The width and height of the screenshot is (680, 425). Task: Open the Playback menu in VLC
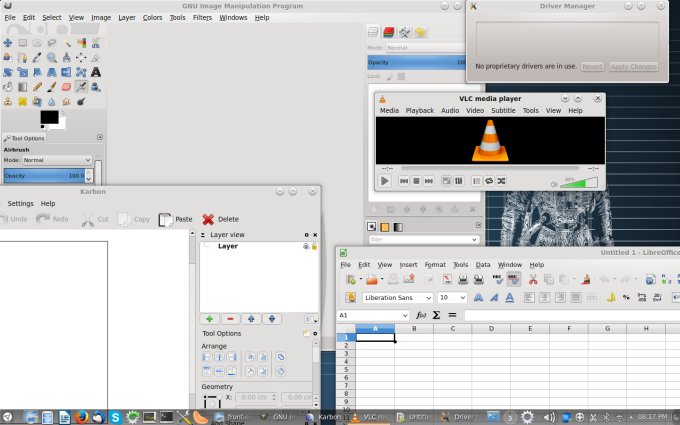tap(419, 110)
